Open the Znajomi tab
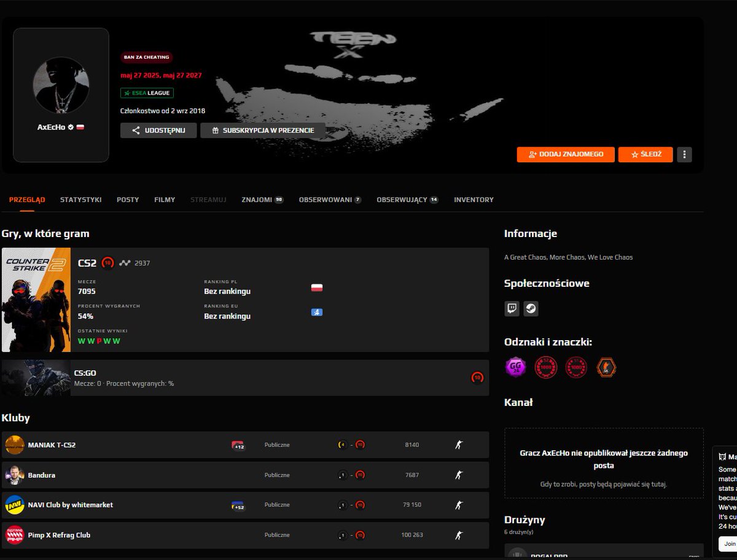Screen dimensions: 737x560 click(x=262, y=200)
